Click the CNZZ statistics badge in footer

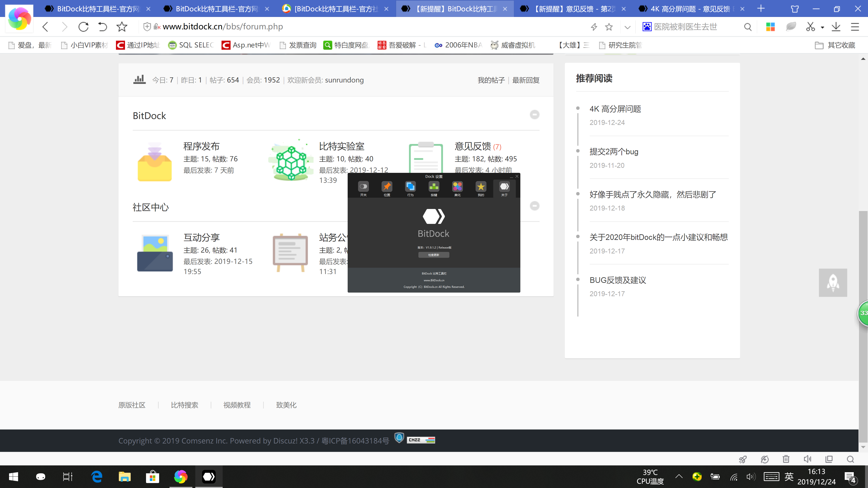421,440
